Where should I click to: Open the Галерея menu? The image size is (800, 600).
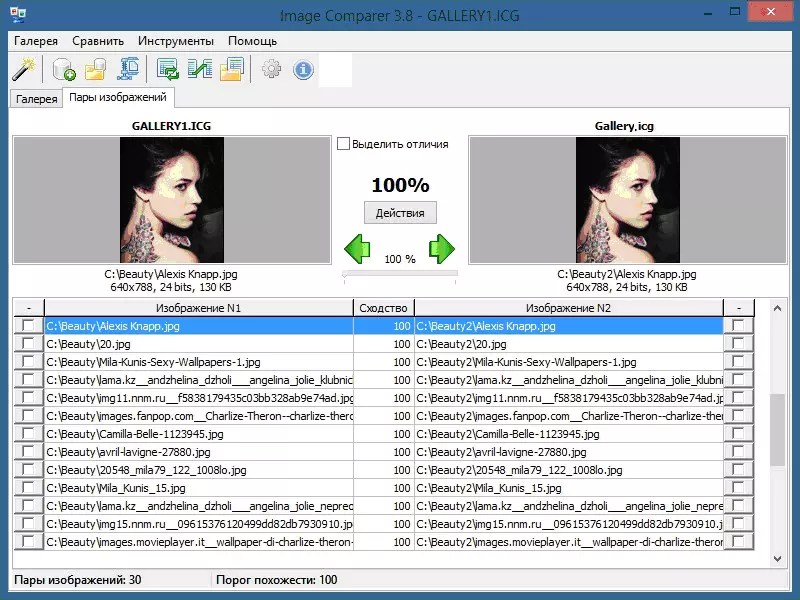36,41
